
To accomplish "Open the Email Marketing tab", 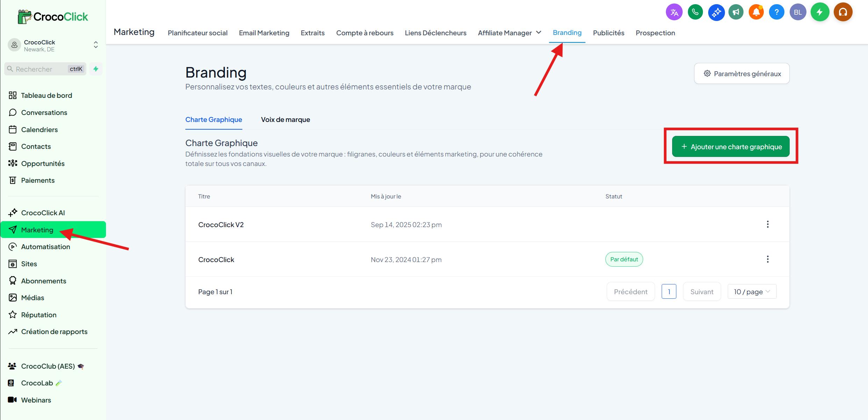I will pyautogui.click(x=264, y=33).
